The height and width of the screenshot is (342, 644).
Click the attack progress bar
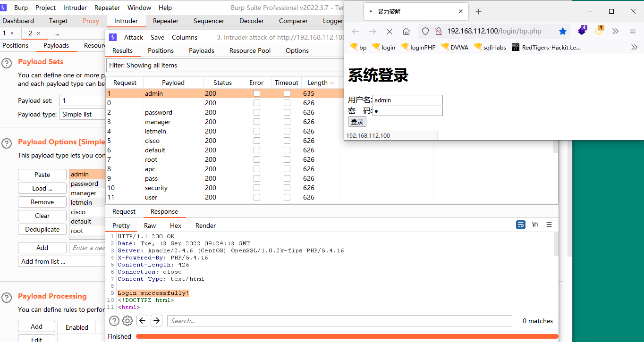point(347,336)
